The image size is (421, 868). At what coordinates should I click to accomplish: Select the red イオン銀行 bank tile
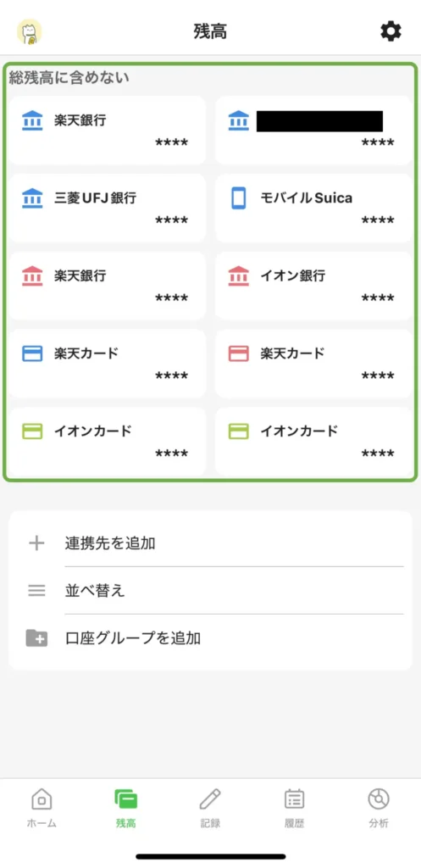313,286
